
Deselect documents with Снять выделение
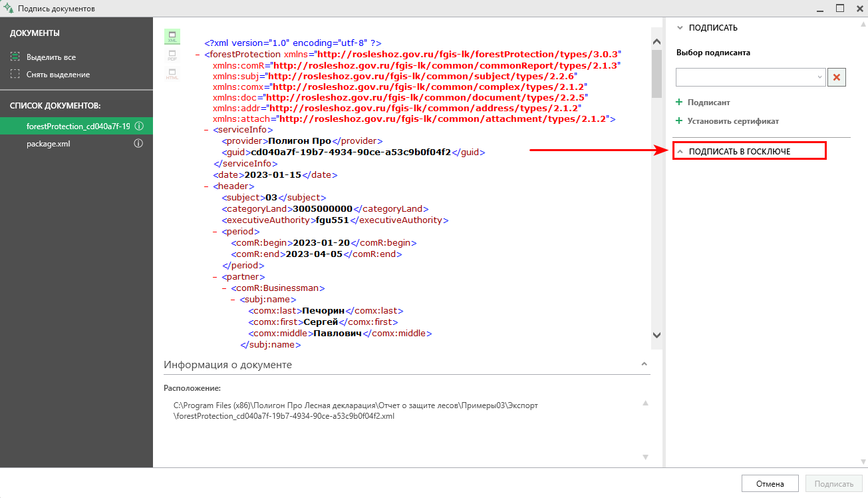coord(50,75)
